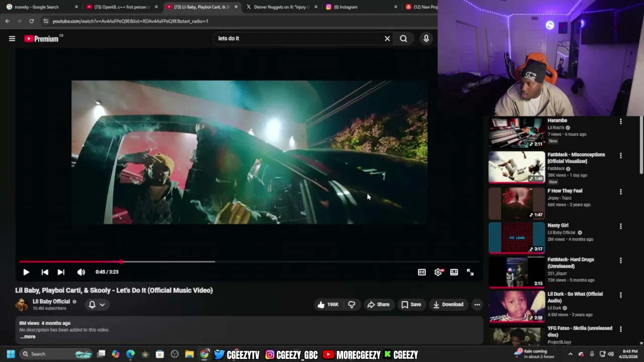Dislike the video
The width and height of the screenshot is (644, 362).
click(x=352, y=305)
